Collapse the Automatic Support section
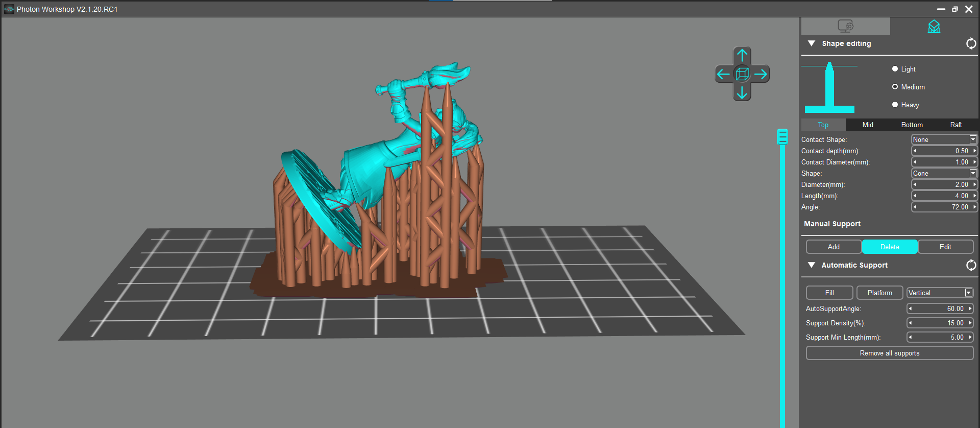This screenshot has width=980, height=428. coord(811,265)
